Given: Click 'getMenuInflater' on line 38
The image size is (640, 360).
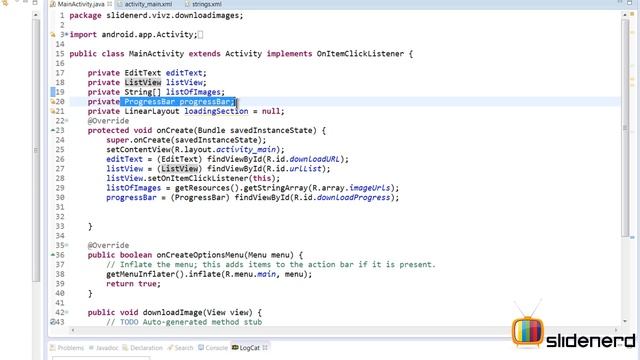Looking at the screenshot, I should tap(140, 274).
